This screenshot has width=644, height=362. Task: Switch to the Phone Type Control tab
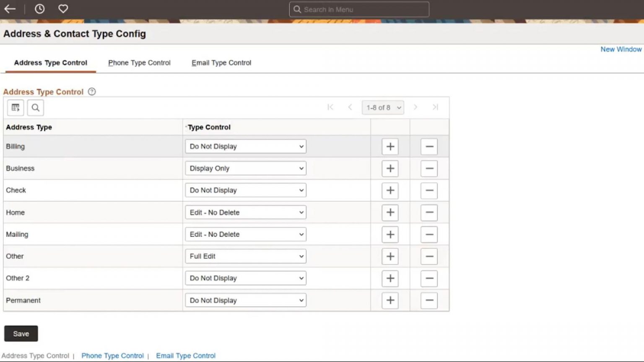click(139, 62)
